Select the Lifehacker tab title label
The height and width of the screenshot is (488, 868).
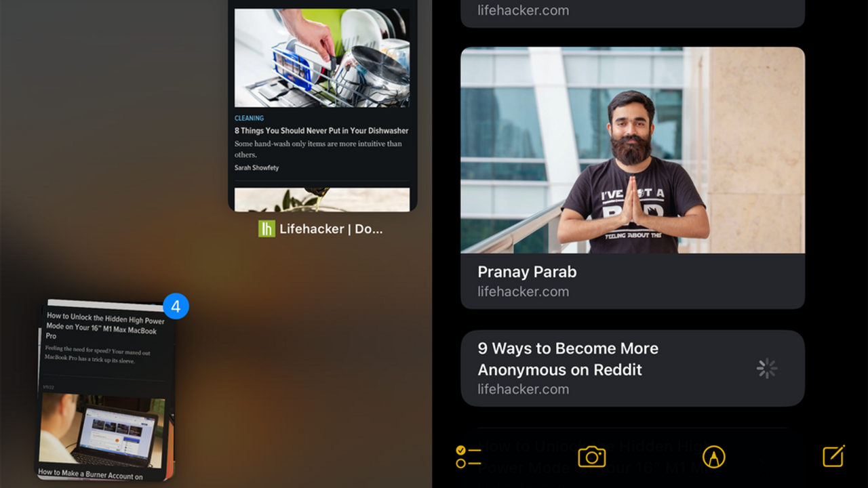[x=331, y=229]
